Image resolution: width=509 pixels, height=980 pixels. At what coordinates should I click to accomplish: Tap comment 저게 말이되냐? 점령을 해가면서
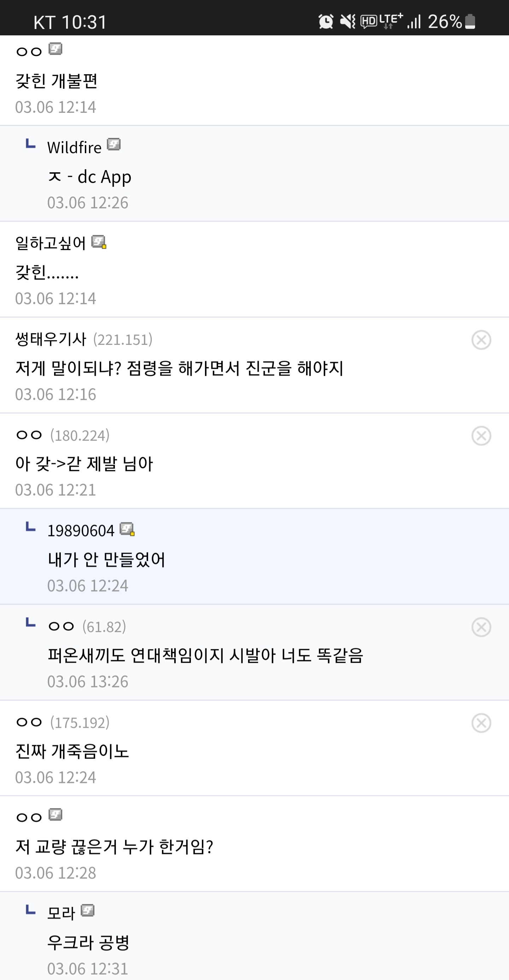(x=179, y=368)
